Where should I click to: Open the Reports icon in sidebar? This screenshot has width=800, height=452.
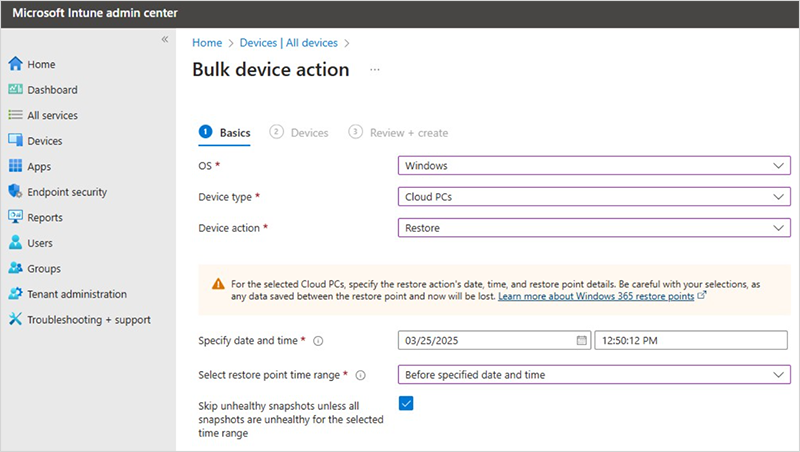[15, 217]
